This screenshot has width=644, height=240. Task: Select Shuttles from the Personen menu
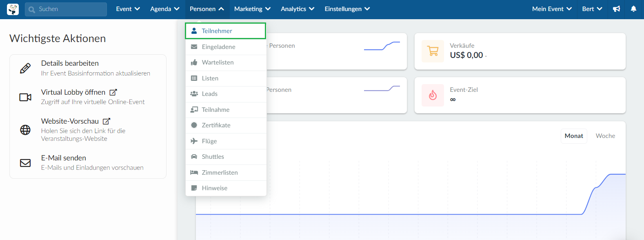coord(226,157)
